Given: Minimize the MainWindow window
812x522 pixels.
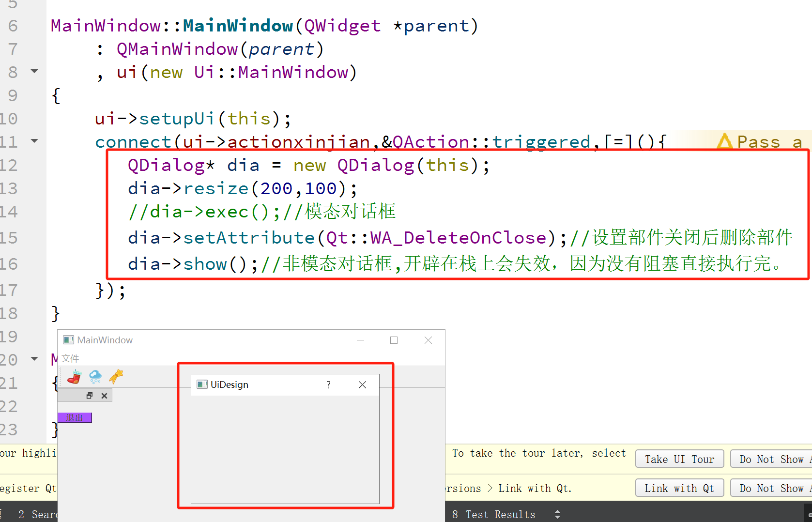Looking at the screenshot, I should [360, 340].
